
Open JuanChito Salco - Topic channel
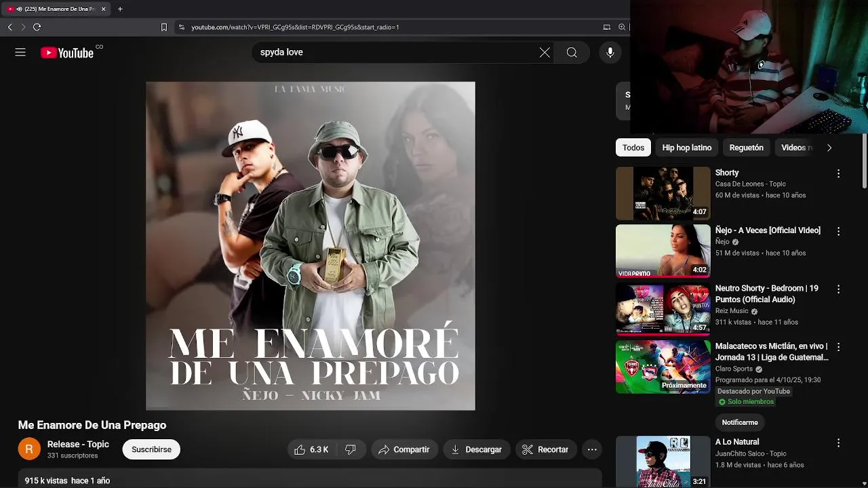point(751,454)
